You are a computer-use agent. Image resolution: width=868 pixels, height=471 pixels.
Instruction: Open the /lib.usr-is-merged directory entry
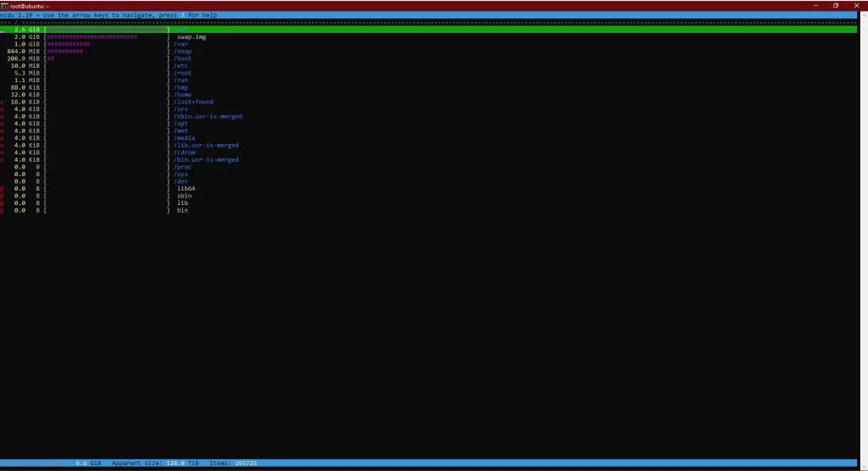point(206,145)
